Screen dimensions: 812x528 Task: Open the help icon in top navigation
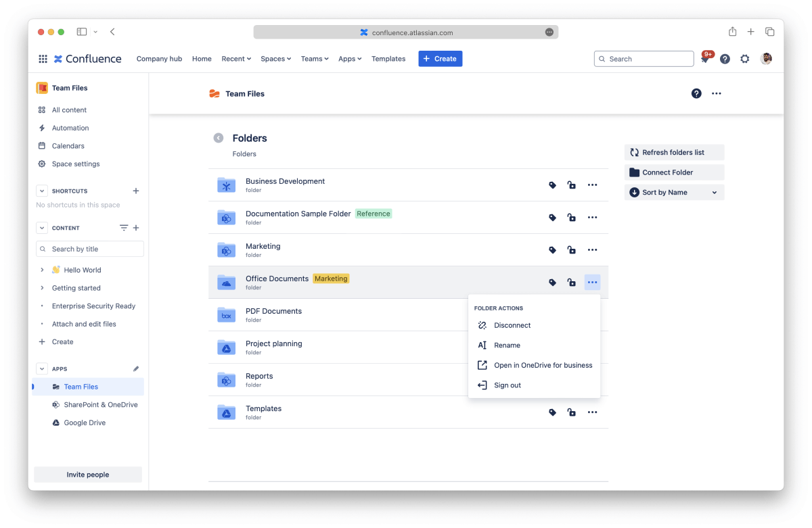(x=725, y=59)
